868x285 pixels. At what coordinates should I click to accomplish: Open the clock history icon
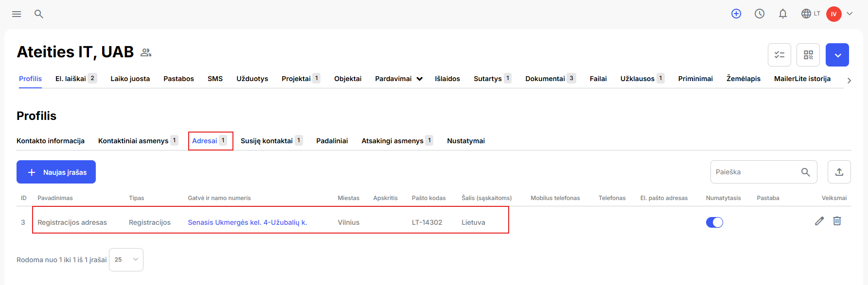coord(760,14)
